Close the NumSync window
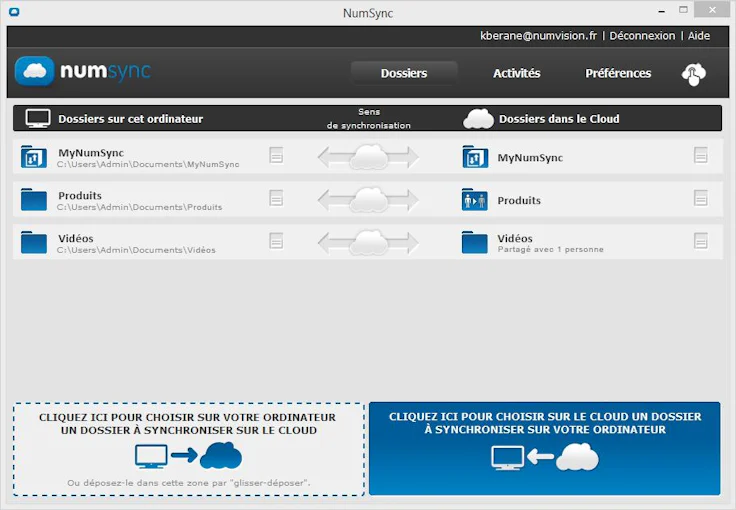736x510 pixels. 712,10
